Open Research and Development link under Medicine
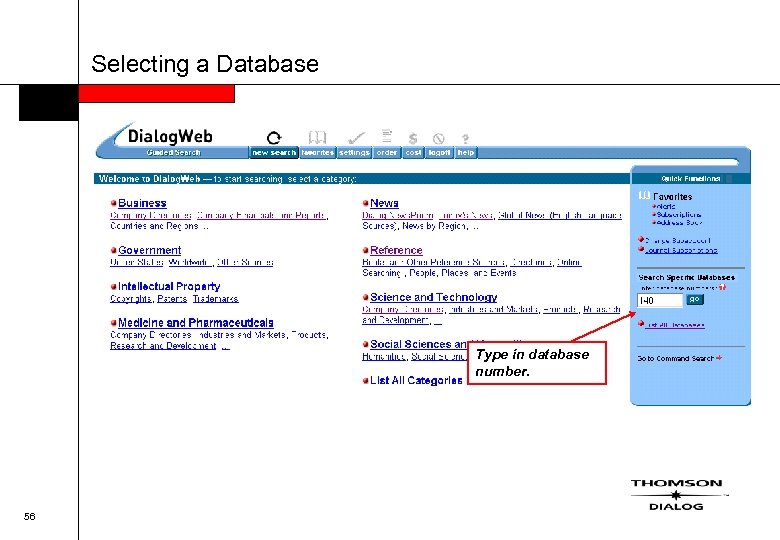This screenshot has width=780, height=540. pos(163,346)
